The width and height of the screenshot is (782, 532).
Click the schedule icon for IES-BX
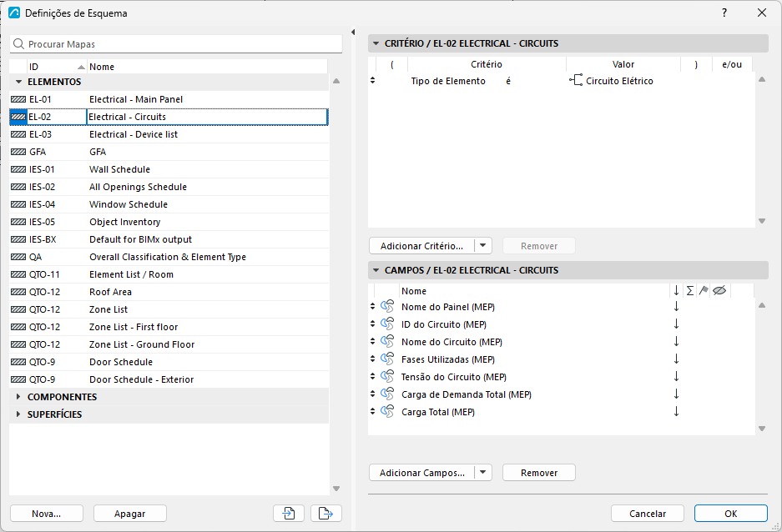click(x=18, y=239)
